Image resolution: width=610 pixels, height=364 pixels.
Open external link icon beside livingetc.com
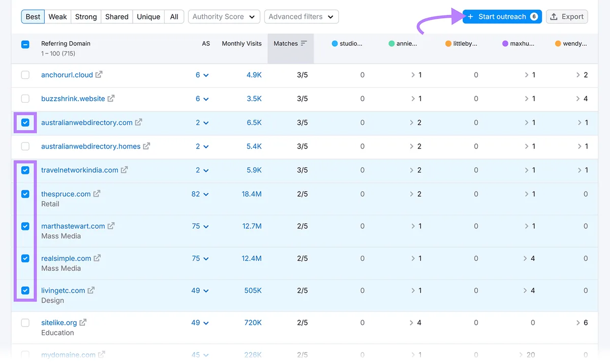[91, 291]
